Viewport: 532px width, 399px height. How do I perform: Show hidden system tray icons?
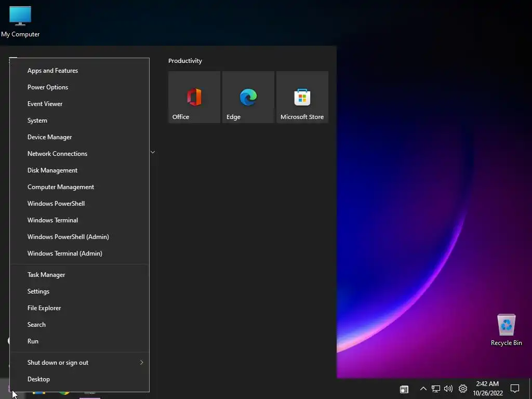423,389
